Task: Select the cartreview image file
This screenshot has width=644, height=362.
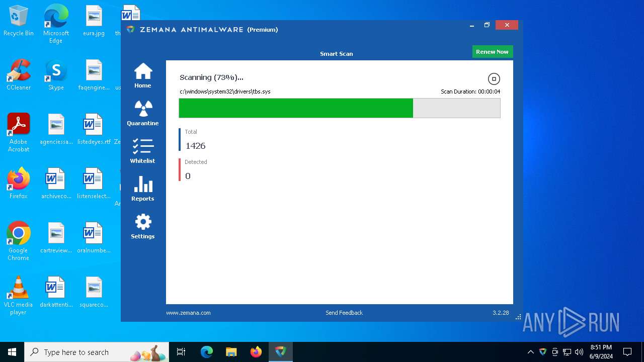Action: pos(56,238)
